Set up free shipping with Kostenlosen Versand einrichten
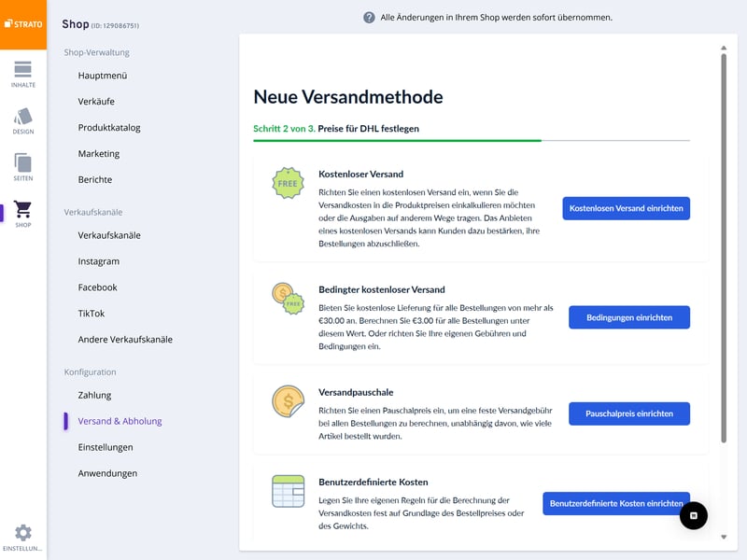747x560 pixels. point(626,208)
